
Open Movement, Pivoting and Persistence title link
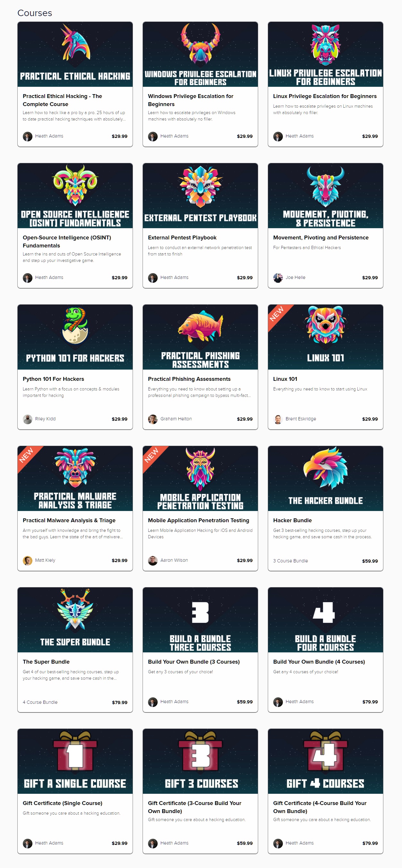320,237
